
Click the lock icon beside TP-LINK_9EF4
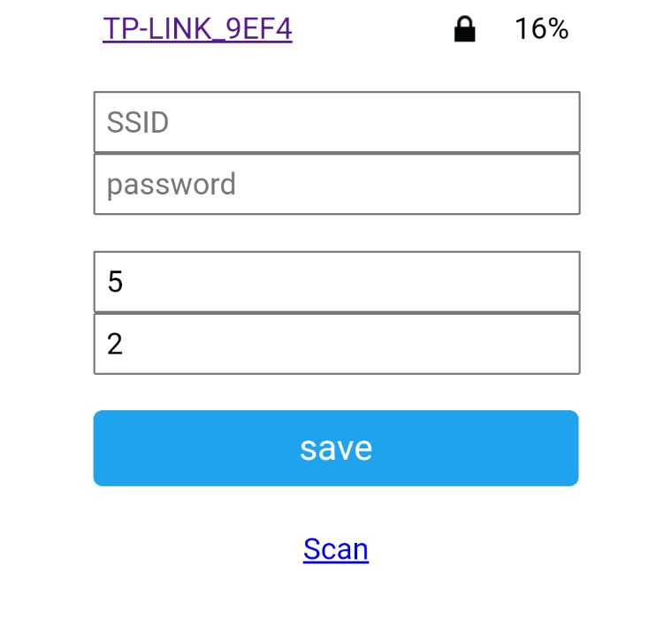[464, 30]
